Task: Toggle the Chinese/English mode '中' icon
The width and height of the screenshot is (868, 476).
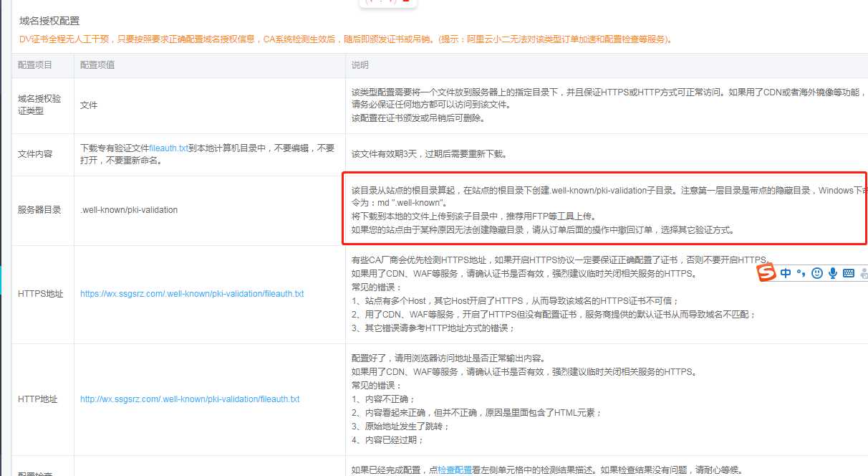Action: 786,273
